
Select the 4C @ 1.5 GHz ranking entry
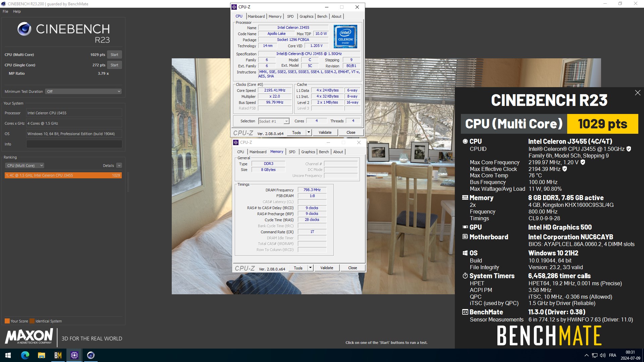[63, 175]
